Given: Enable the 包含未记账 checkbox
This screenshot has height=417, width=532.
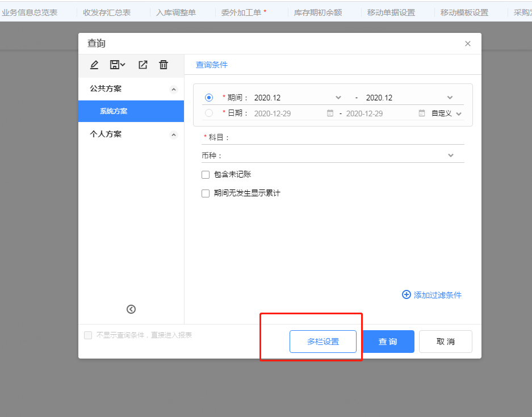Looking at the screenshot, I should (x=206, y=175).
